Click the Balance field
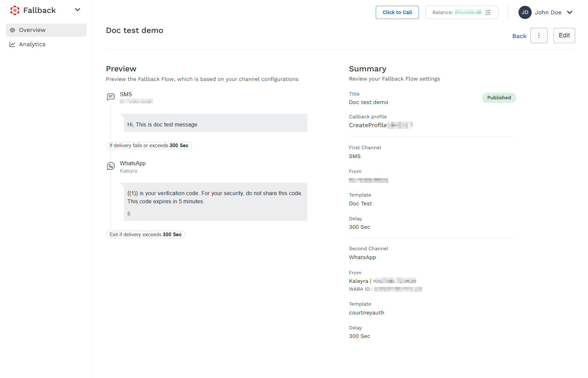The width and height of the screenshot is (588, 378). coord(462,12)
